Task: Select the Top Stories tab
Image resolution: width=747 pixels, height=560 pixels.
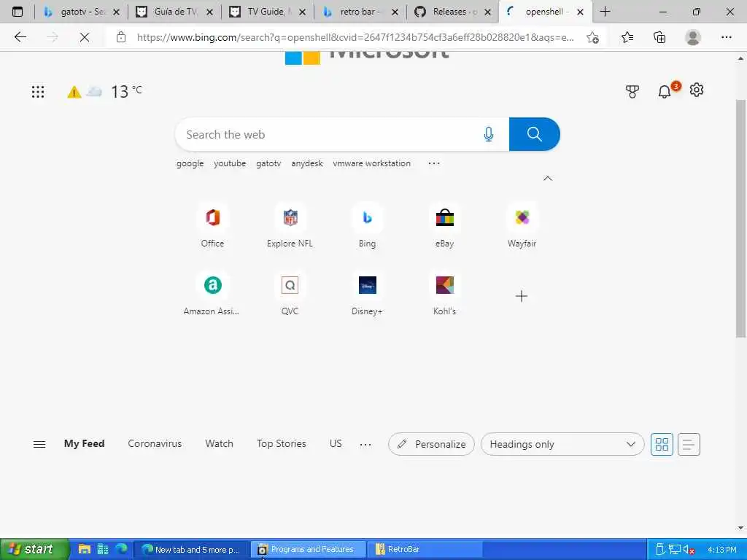Action: click(x=282, y=443)
